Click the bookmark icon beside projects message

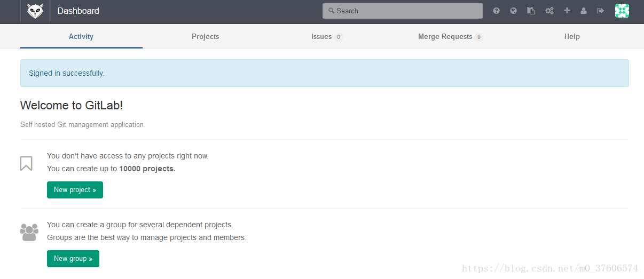coord(26,163)
